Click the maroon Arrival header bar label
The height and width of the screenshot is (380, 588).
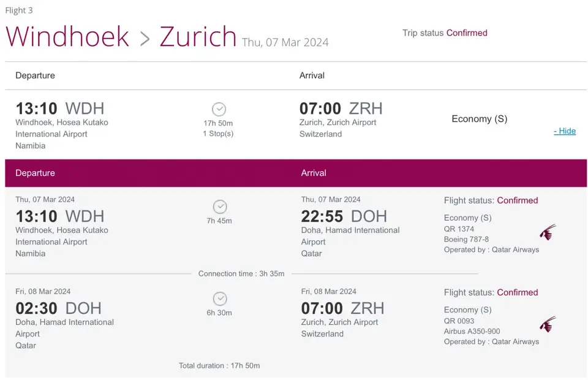point(314,173)
